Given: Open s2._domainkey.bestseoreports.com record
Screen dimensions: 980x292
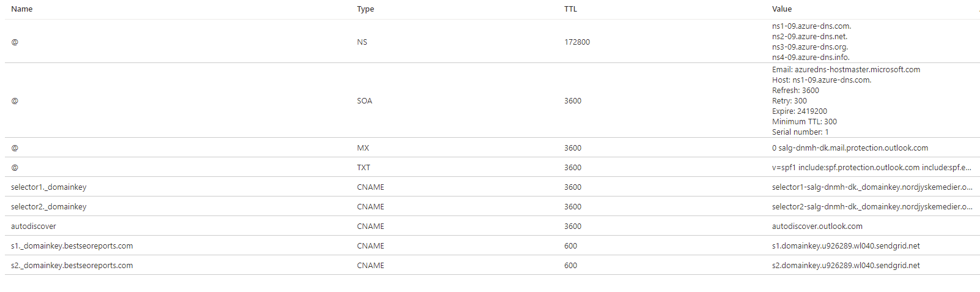Looking at the screenshot, I should [x=72, y=266].
